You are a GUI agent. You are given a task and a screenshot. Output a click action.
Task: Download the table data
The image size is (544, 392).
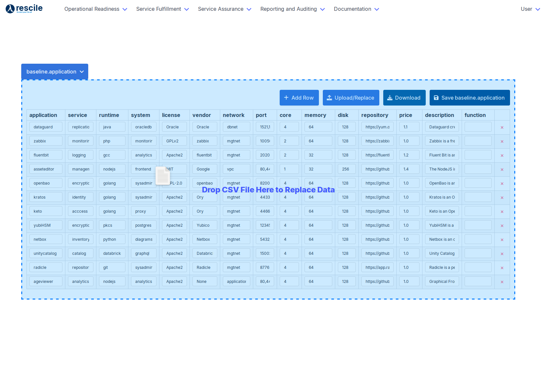[x=404, y=98]
